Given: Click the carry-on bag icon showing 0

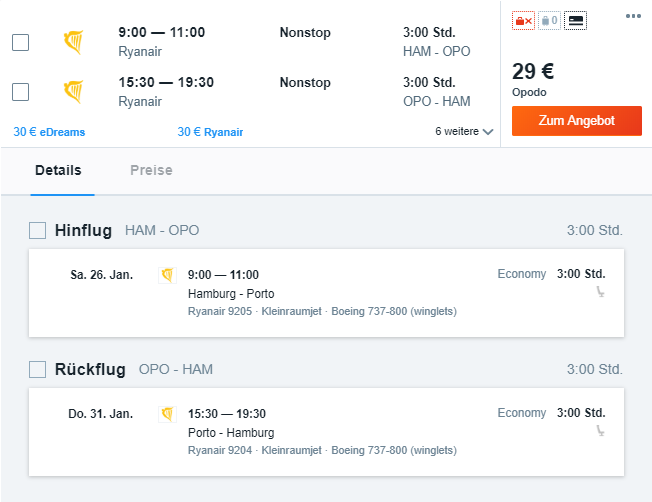Looking at the screenshot, I should point(549,20).
